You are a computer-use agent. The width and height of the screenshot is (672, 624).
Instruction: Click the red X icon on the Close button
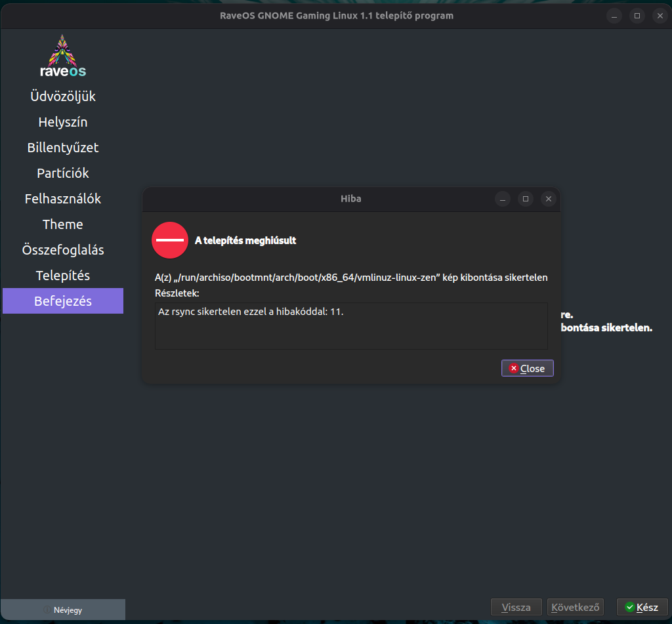(513, 368)
